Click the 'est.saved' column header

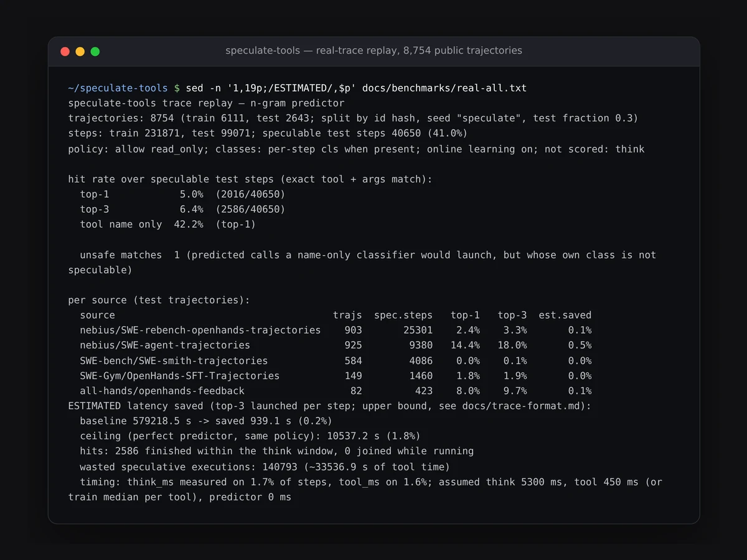[x=565, y=315]
